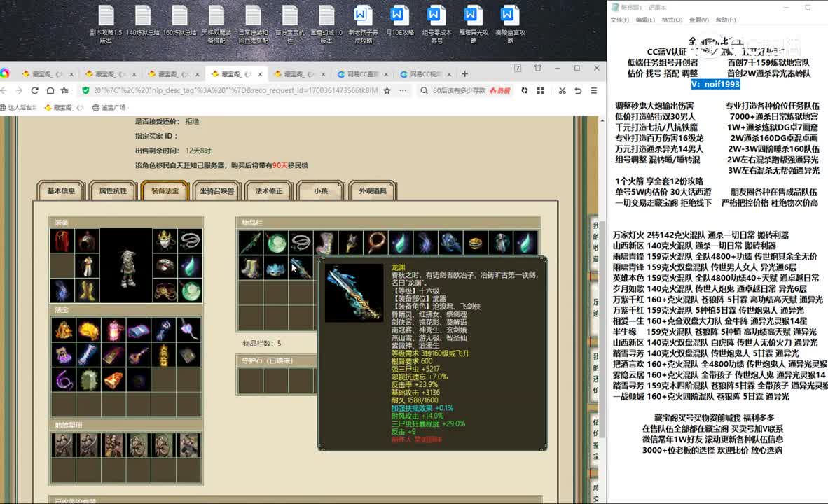
Task: Click the browser URL address field
Action: 236,91
